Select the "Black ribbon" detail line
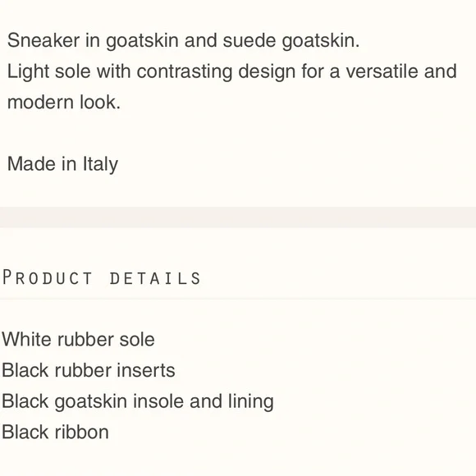The image size is (476, 476). (55, 432)
